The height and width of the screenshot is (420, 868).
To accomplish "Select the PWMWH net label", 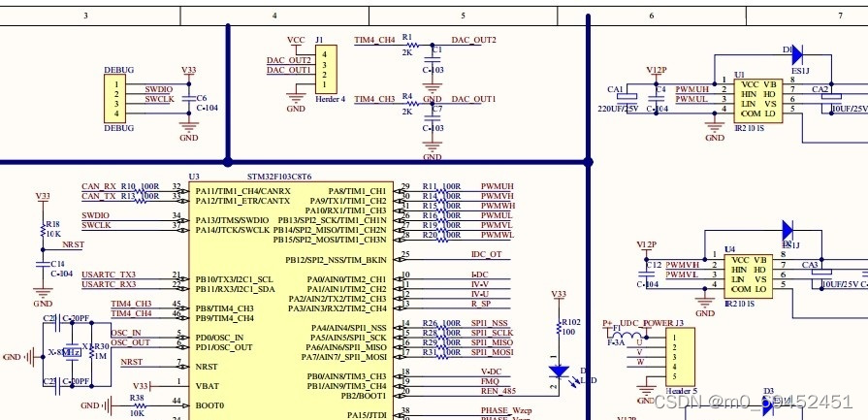I will point(498,206).
